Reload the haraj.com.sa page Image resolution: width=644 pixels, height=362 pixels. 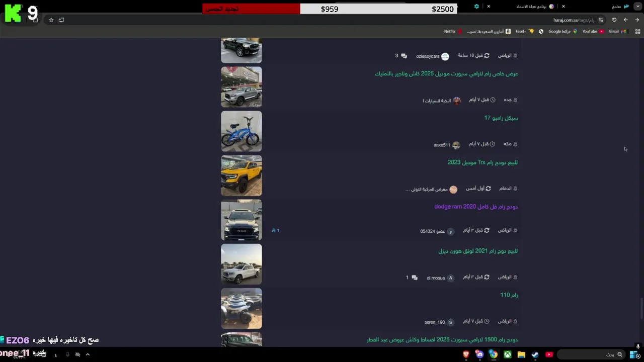614,20
